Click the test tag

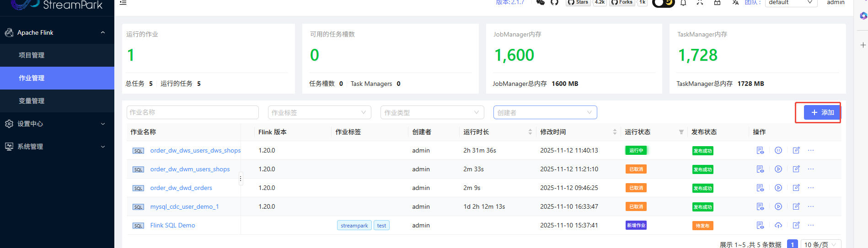tap(381, 225)
